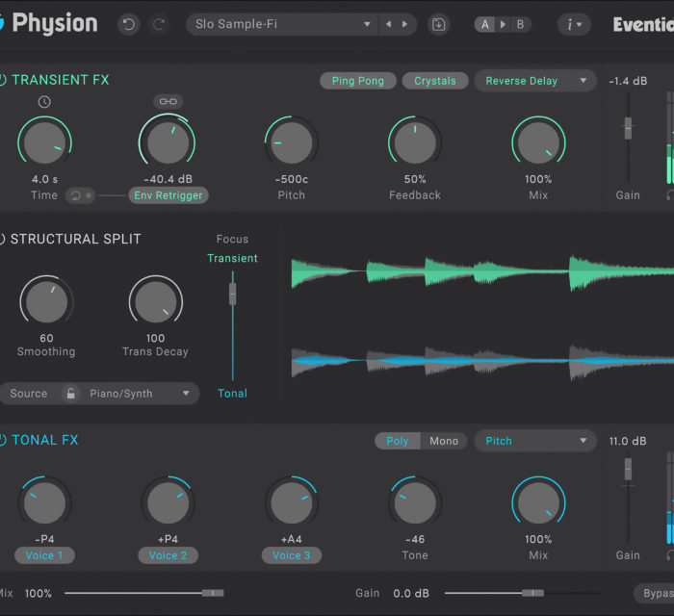Click the Env Retrigger button
This screenshot has height=616, width=674.
click(168, 195)
